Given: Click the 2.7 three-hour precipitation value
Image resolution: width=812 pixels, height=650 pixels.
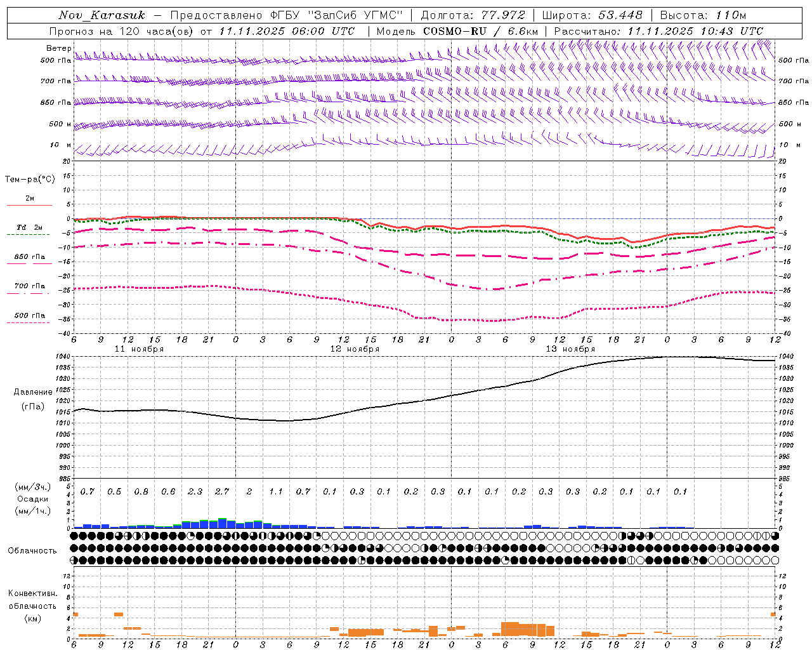Looking at the screenshot, I should click(222, 492).
